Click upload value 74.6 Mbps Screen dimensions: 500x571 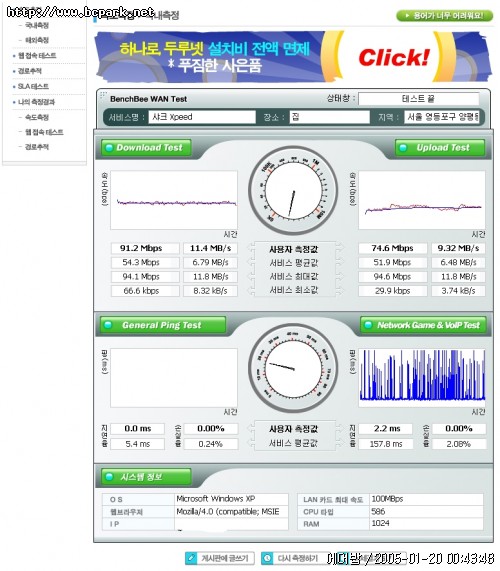coord(393,248)
